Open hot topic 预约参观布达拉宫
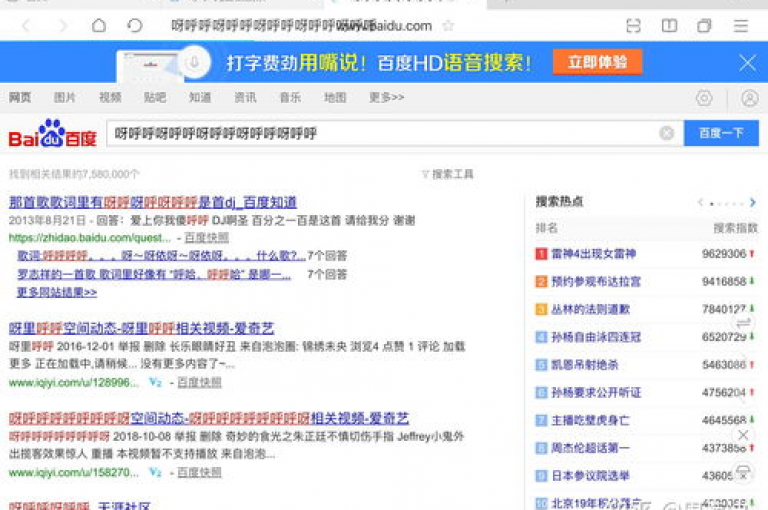Image resolution: width=768 pixels, height=510 pixels. [x=596, y=281]
